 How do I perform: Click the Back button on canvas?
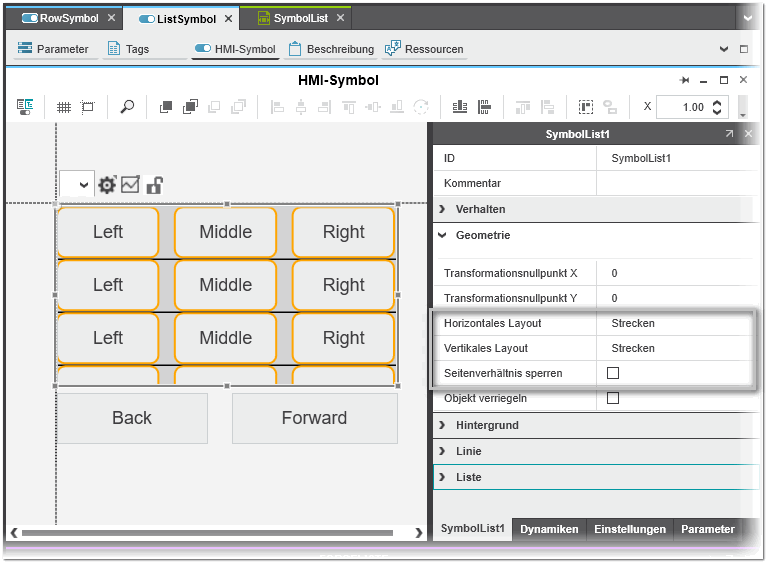(x=132, y=418)
